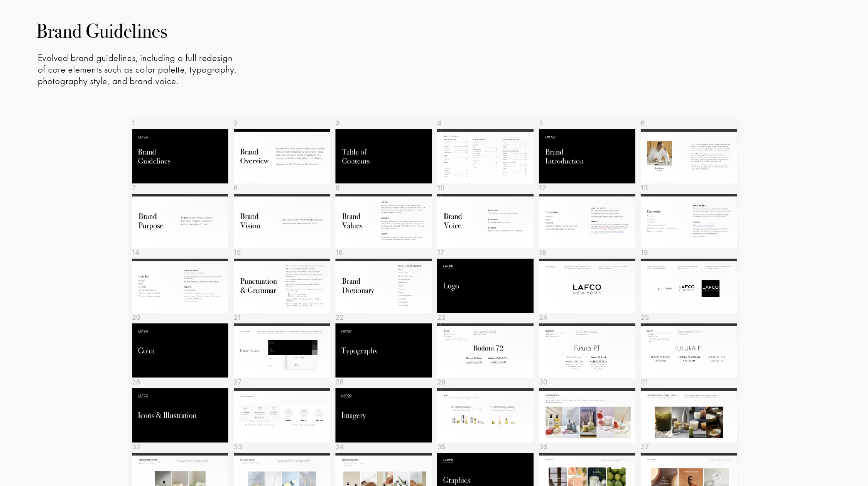Click the Table of Contents slide thumbnail
The image size is (868, 486).
[383, 156]
